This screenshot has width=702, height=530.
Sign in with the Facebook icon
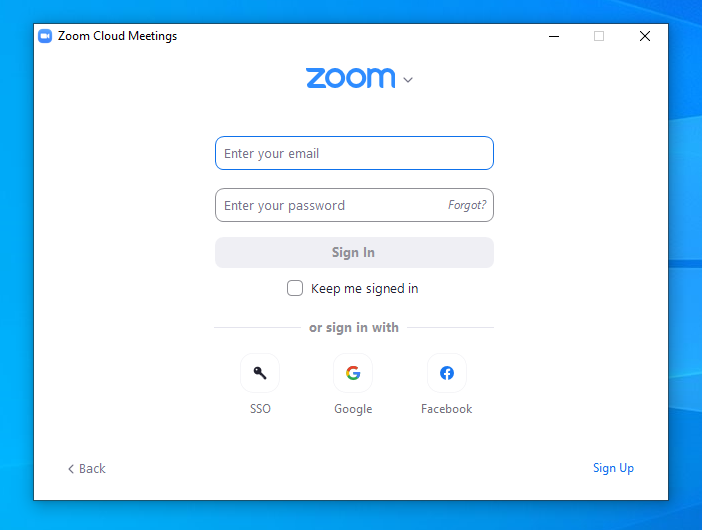pyautogui.click(x=446, y=373)
